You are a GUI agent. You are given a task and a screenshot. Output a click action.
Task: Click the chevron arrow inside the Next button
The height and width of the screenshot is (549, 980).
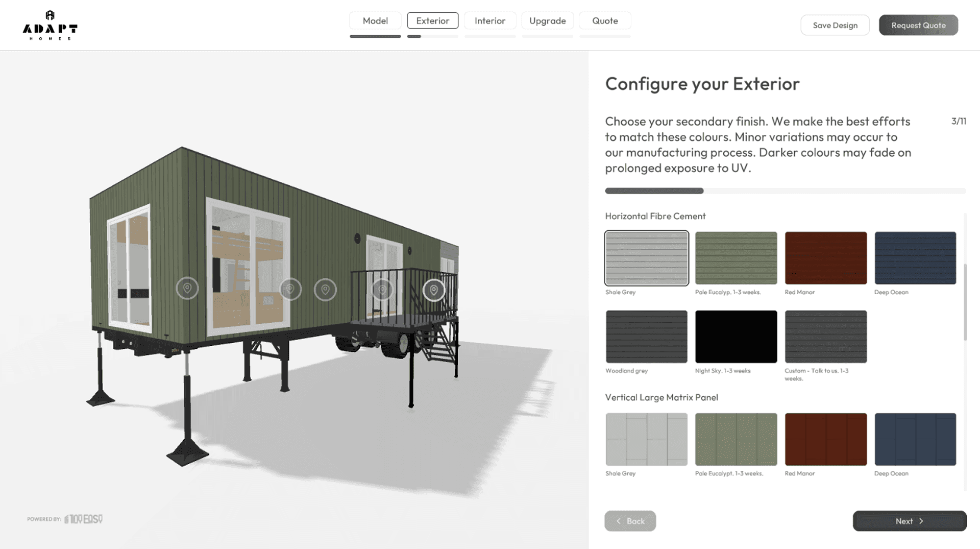(x=921, y=521)
